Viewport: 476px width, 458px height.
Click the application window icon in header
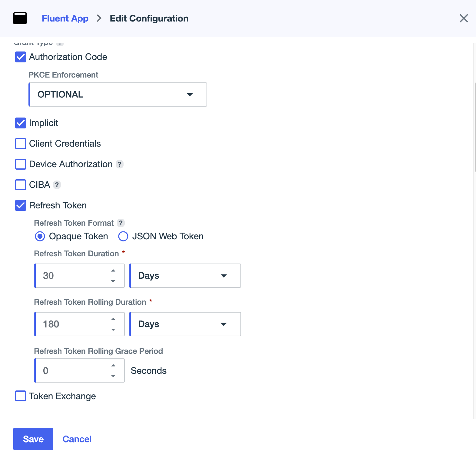tap(20, 18)
